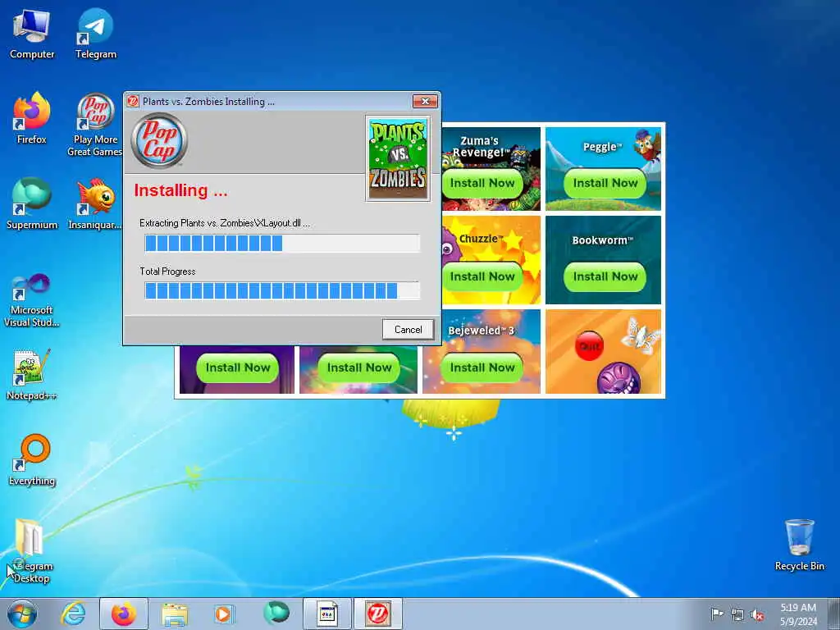
Task: Open Windows Explorer from the taskbar
Action: point(175,614)
